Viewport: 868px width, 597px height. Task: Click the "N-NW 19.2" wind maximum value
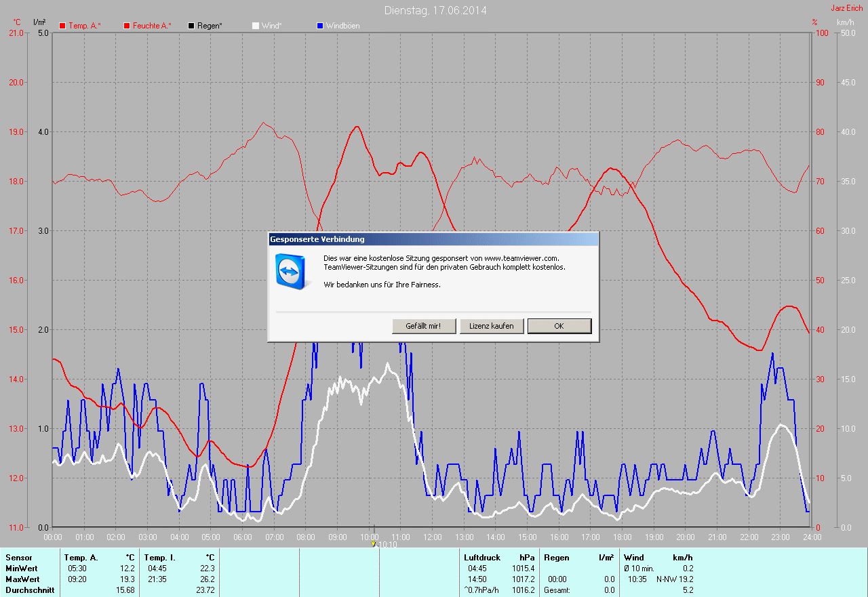pyautogui.click(x=675, y=579)
